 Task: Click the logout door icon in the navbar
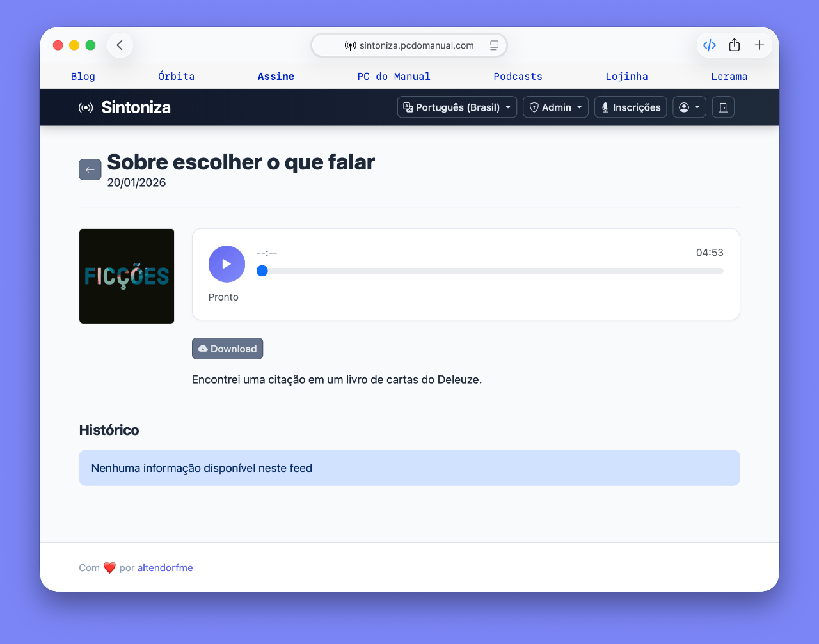point(723,107)
